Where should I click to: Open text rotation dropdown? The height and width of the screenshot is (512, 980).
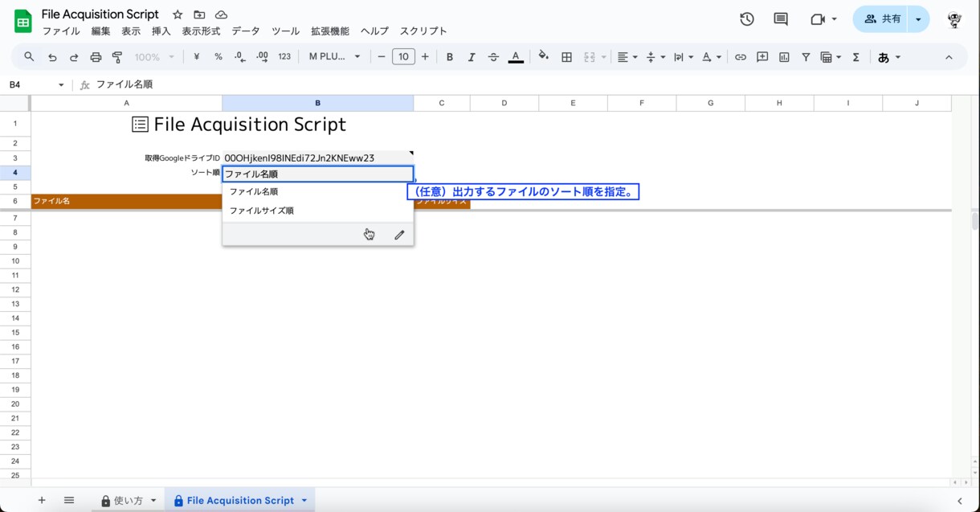(712, 57)
